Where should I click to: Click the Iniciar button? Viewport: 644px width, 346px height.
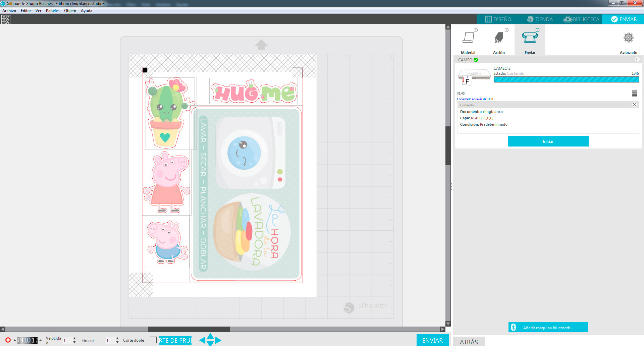coord(548,141)
